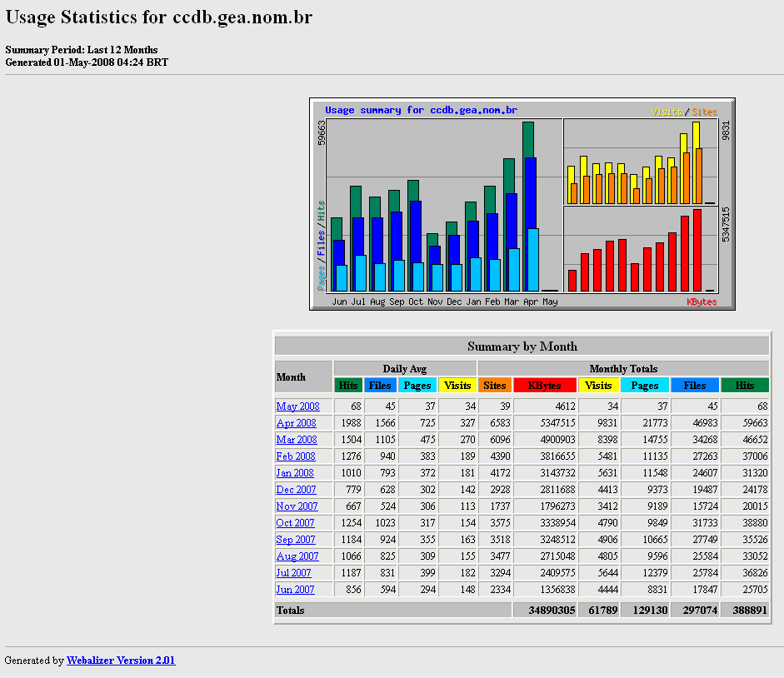Click the orange Sites column header
784x678 pixels.
tap(495, 386)
